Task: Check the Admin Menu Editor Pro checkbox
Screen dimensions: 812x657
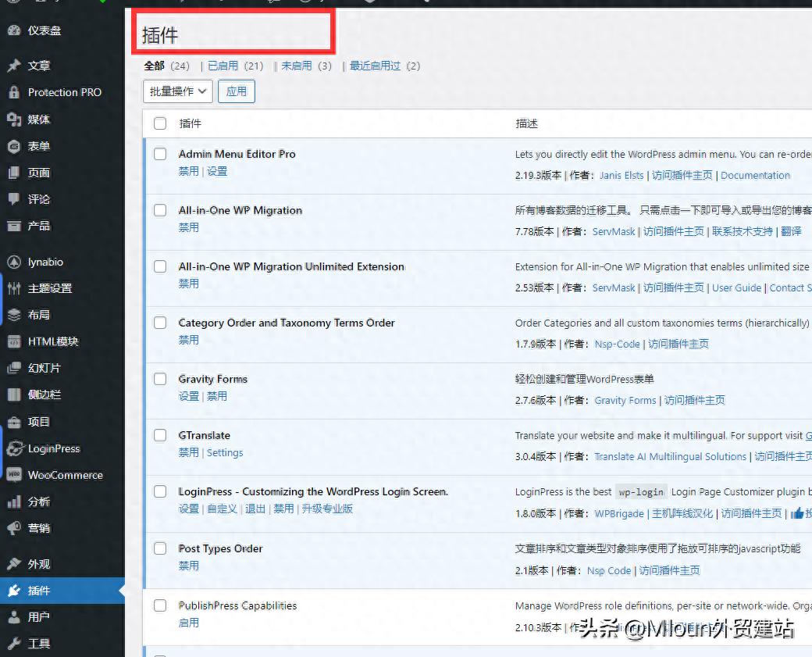Action: click(x=160, y=154)
